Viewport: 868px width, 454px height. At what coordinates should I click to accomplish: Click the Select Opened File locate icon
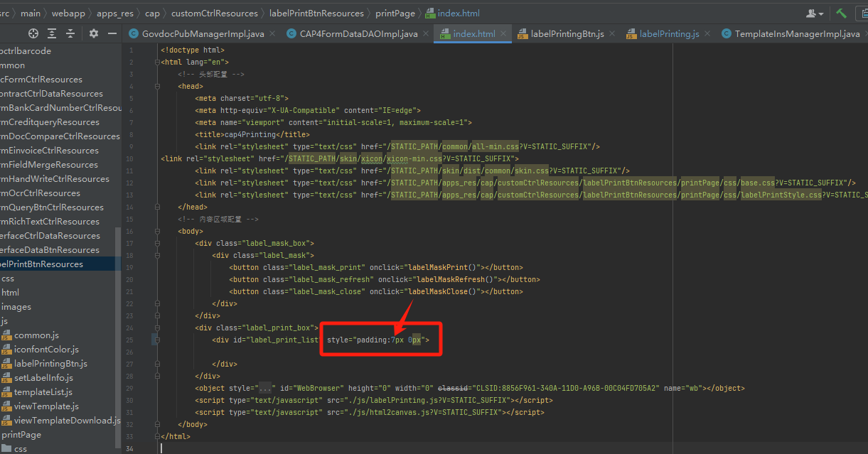coord(33,33)
